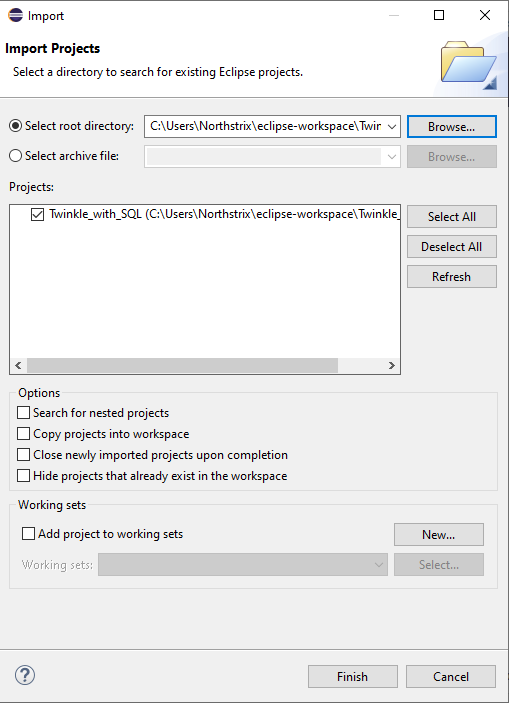Maximize the Import dialog window

tap(439, 15)
